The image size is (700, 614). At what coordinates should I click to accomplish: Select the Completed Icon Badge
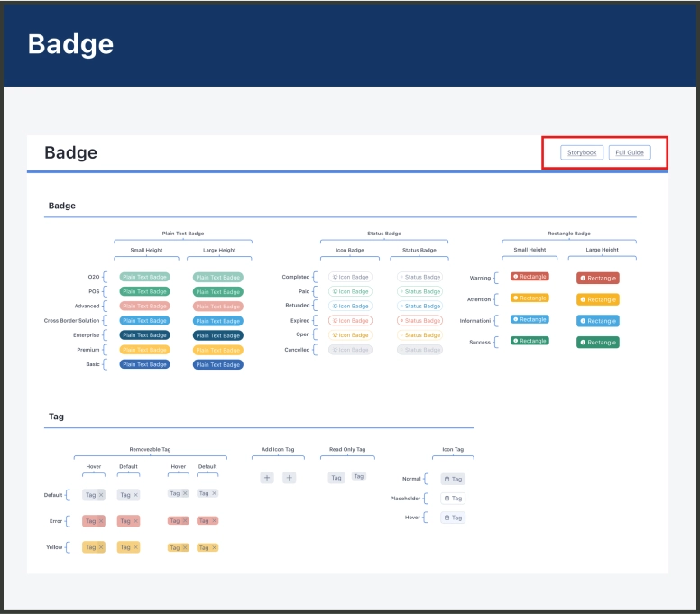350,277
